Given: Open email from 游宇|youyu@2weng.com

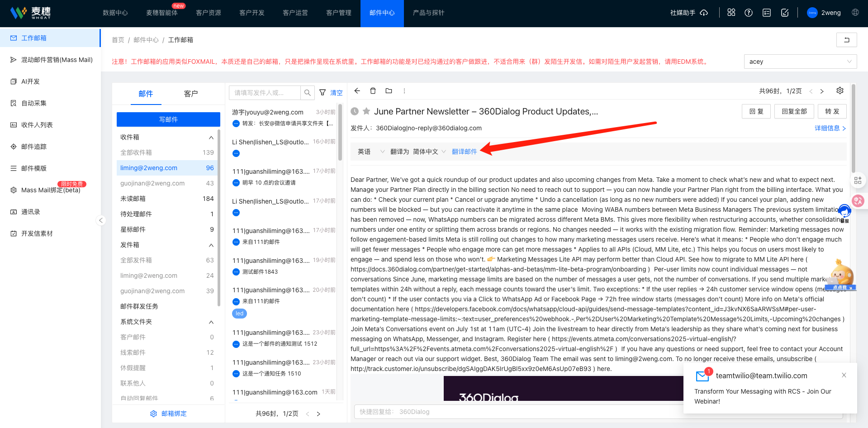Looking at the screenshot, I should coord(284,118).
